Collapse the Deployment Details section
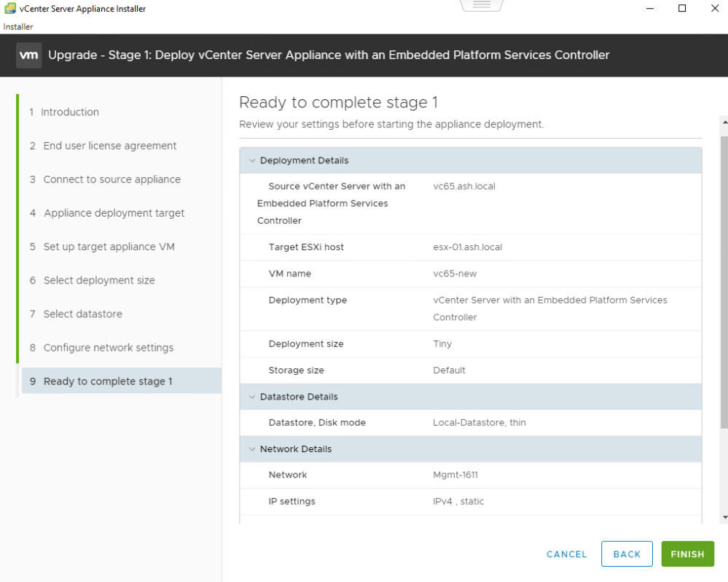 [252, 160]
